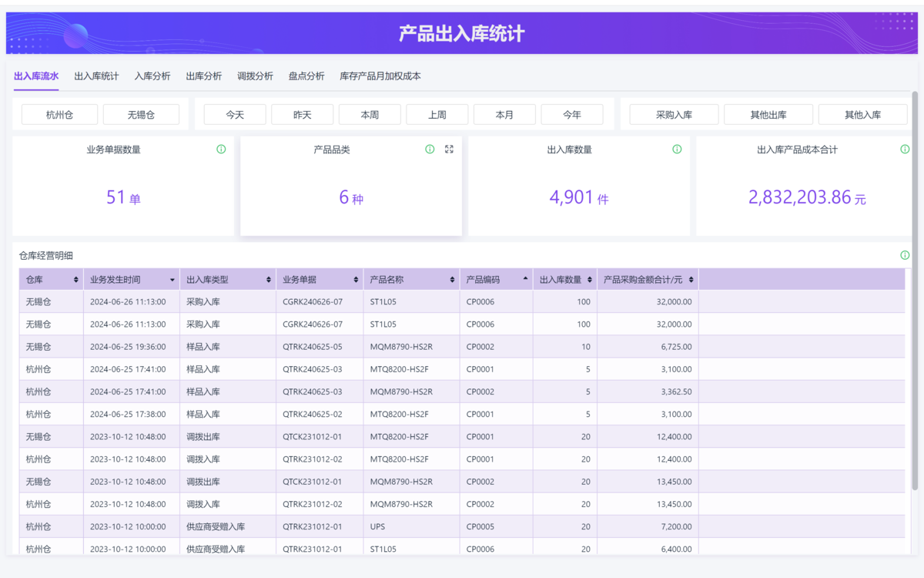
Task: Switch to 出入库统计 tab
Action: click(x=96, y=76)
